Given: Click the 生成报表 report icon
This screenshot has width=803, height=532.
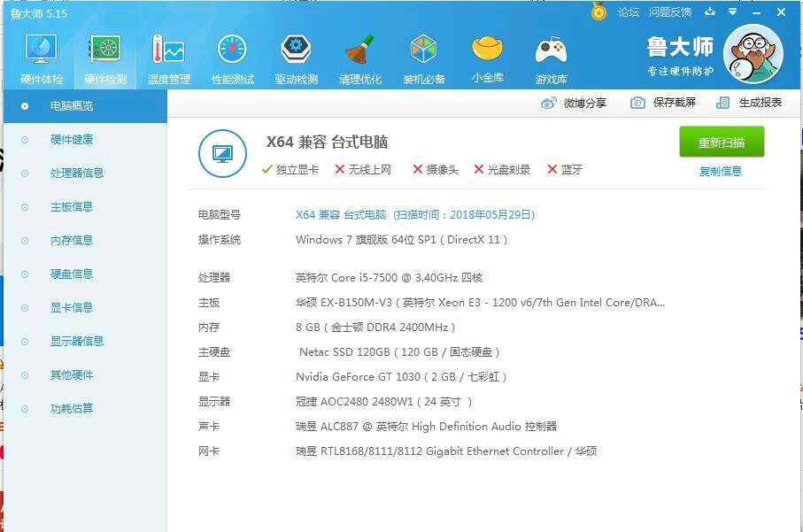Looking at the screenshot, I should 723,103.
